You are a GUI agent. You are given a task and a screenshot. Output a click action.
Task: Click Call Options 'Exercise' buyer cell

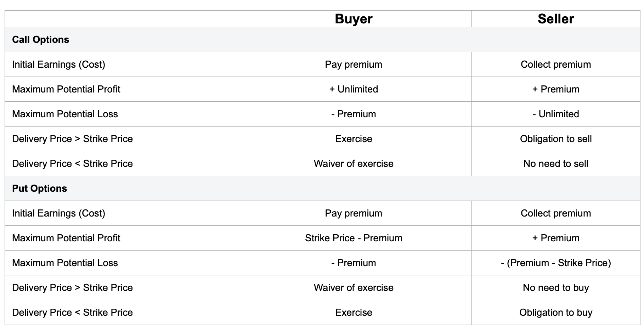tap(354, 139)
